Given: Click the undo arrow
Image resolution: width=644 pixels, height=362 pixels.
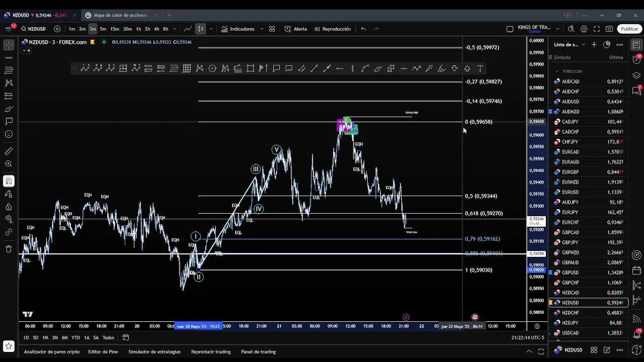Looking at the screenshot, I should (x=363, y=29).
